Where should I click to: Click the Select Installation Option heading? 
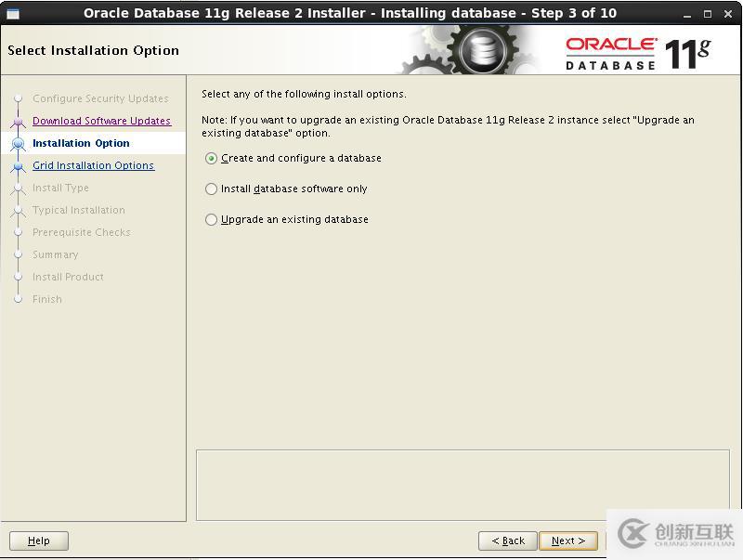tap(94, 50)
